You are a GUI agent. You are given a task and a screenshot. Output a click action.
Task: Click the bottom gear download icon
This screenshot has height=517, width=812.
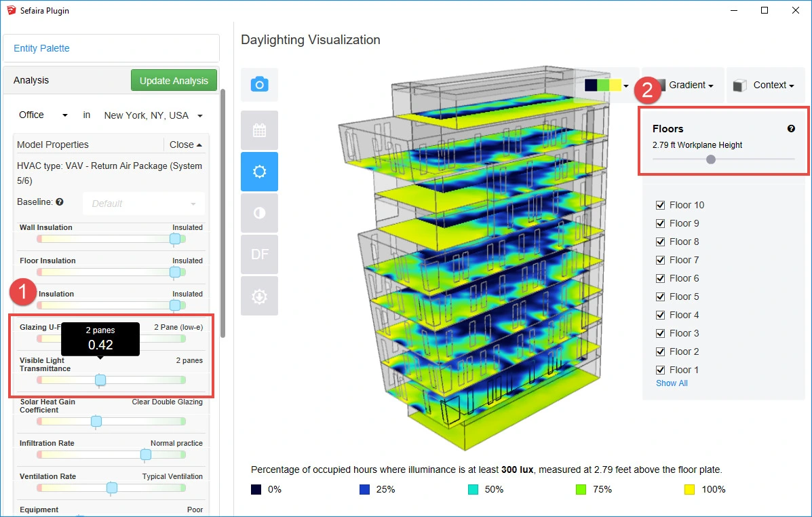click(259, 296)
